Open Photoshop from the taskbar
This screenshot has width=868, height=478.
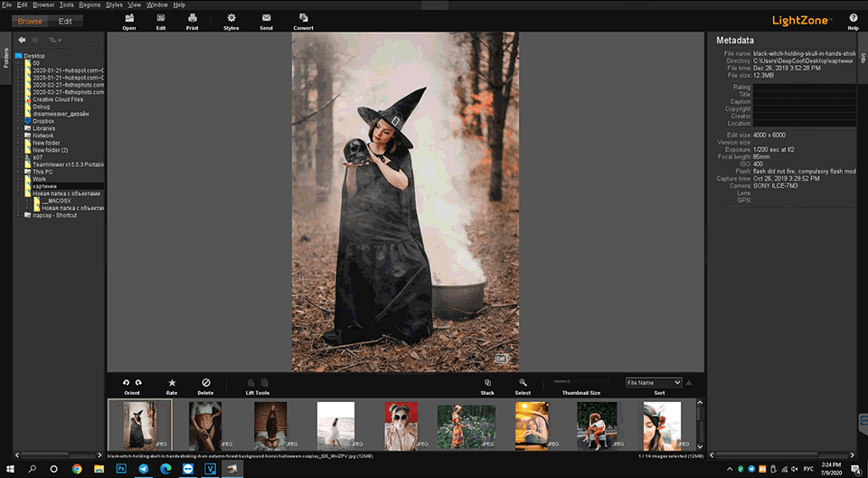pos(121,469)
